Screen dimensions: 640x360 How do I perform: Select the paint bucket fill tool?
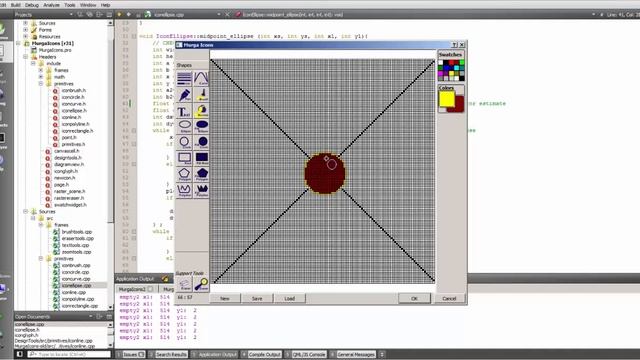point(201,110)
